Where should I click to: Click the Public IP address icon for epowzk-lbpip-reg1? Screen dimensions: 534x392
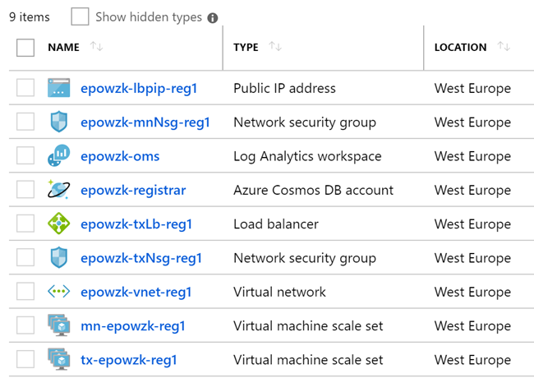pyautogui.click(x=59, y=88)
